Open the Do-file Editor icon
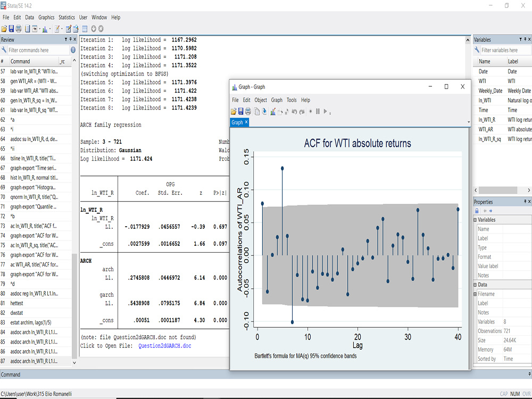Screen dimensions: 532x399 pyautogui.click(x=57, y=29)
